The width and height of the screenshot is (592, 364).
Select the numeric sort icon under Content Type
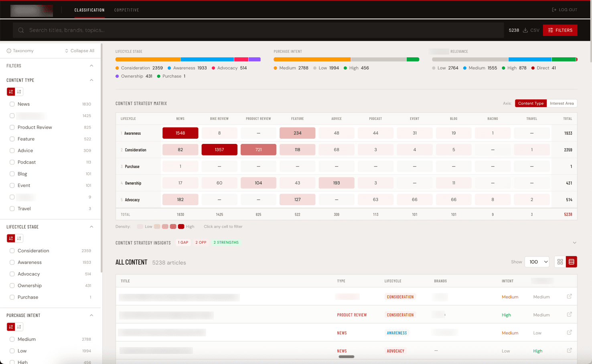point(11,91)
